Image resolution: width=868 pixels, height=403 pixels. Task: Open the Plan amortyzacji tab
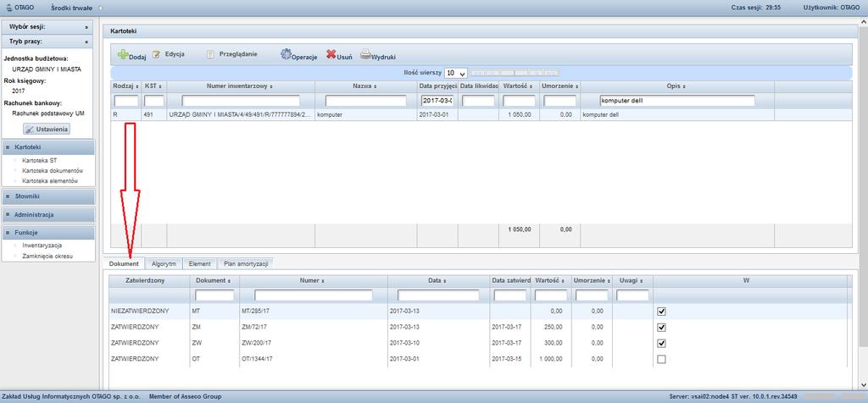[x=246, y=263]
